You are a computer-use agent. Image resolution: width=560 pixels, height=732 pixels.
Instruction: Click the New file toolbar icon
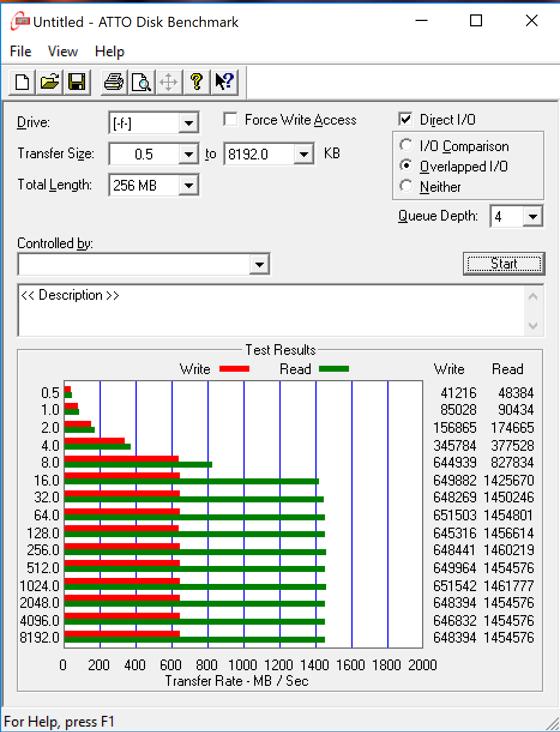(x=22, y=82)
